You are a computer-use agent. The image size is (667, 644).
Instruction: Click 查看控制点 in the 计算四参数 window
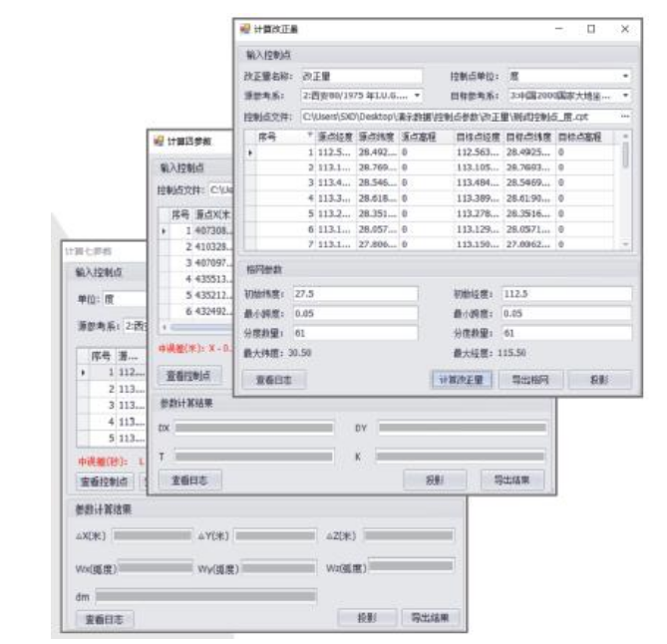(x=187, y=375)
